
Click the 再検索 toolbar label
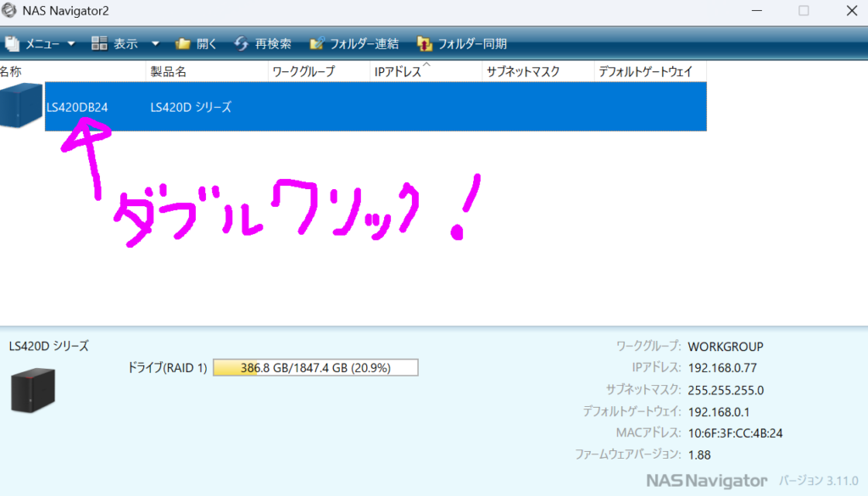pyautogui.click(x=273, y=44)
